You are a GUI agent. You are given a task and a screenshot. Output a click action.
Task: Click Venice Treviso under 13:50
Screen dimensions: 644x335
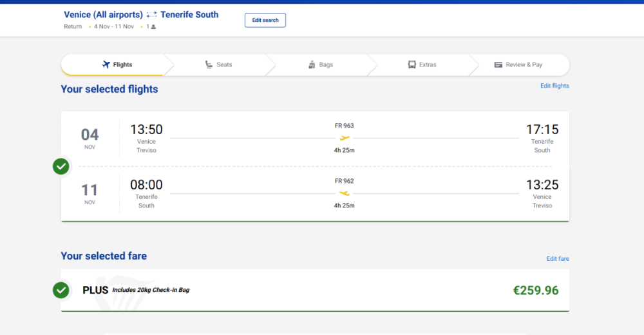click(x=146, y=146)
